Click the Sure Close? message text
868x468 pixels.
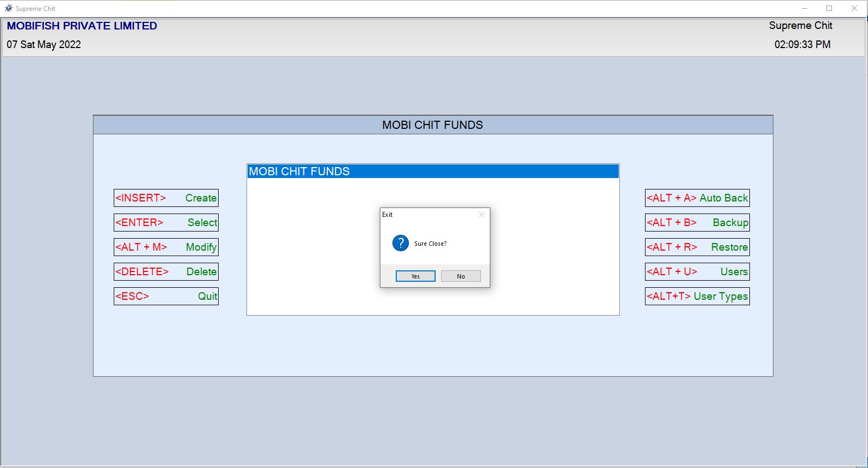[430, 244]
